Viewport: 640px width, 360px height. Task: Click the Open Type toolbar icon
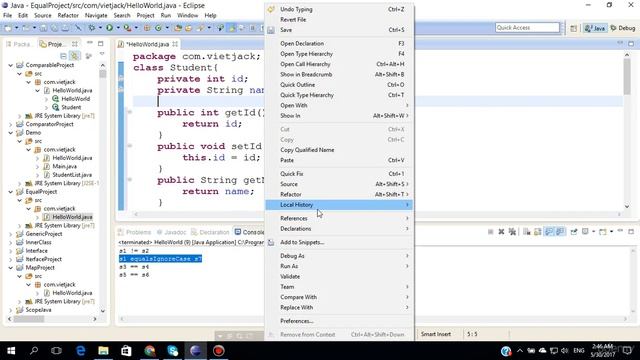[178, 28]
